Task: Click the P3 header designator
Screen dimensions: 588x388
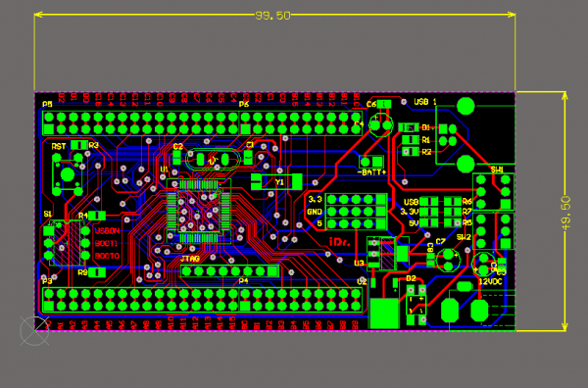Action: (x=47, y=281)
